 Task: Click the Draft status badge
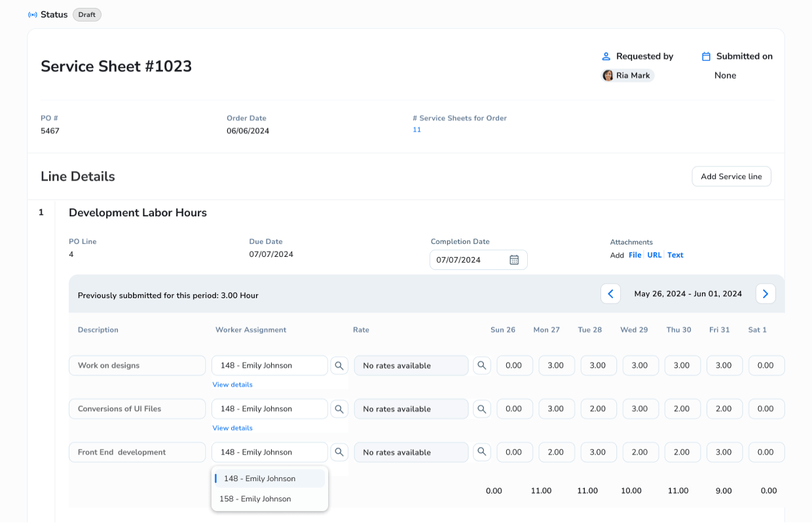click(87, 14)
